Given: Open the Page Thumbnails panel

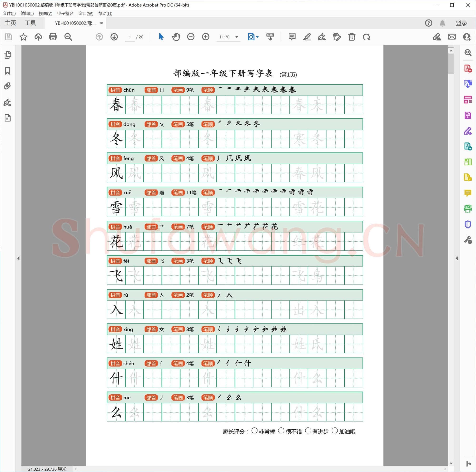Looking at the screenshot, I should [8, 55].
